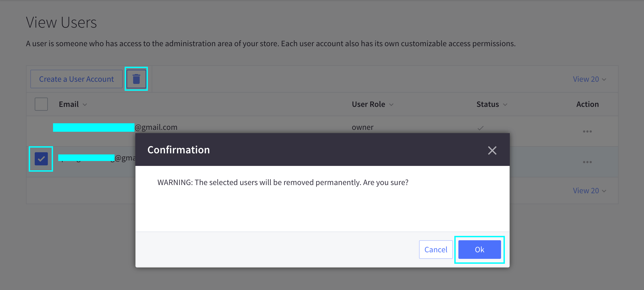Click the Action column header
The image size is (644, 290).
pyautogui.click(x=587, y=104)
